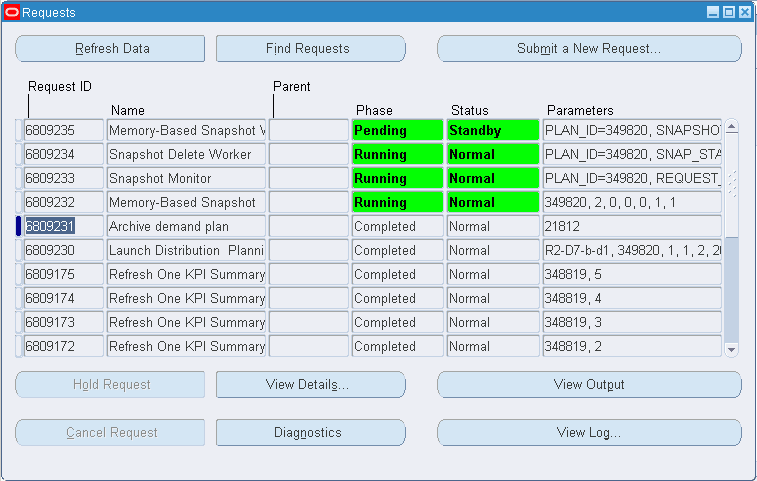The height and width of the screenshot is (481, 757).
Task: Close the Requests window
Action: 745,12
